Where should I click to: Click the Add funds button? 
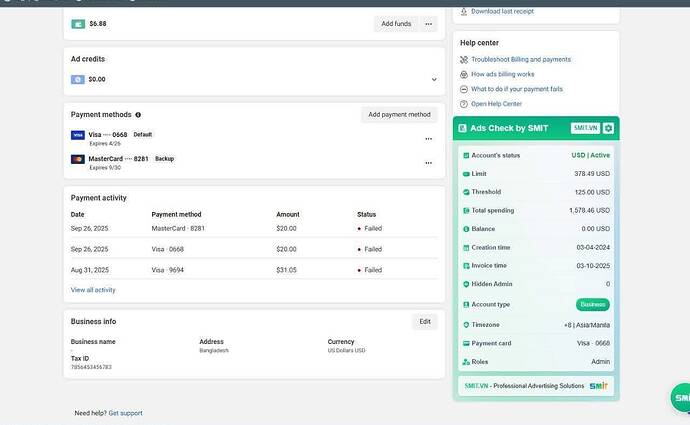396,24
